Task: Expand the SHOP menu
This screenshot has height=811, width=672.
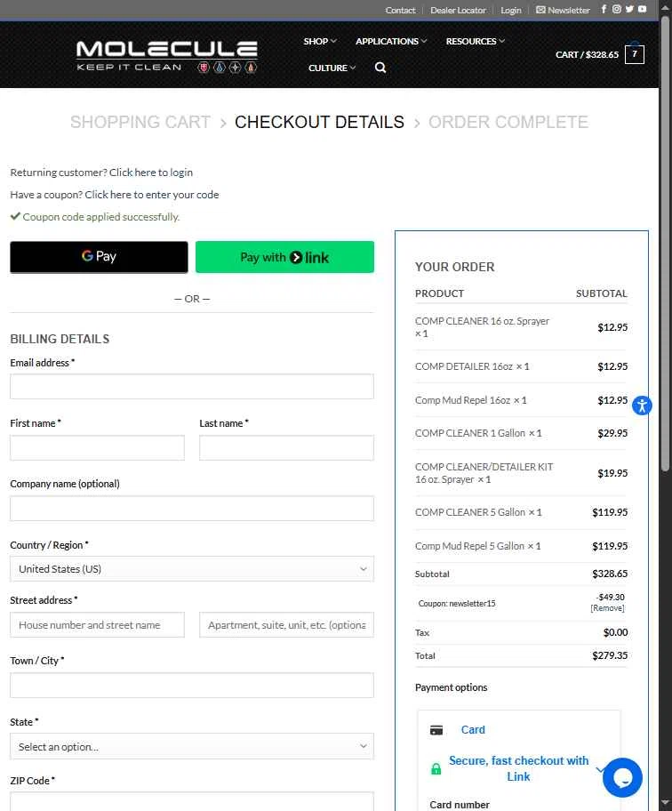Action: click(x=319, y=41)
